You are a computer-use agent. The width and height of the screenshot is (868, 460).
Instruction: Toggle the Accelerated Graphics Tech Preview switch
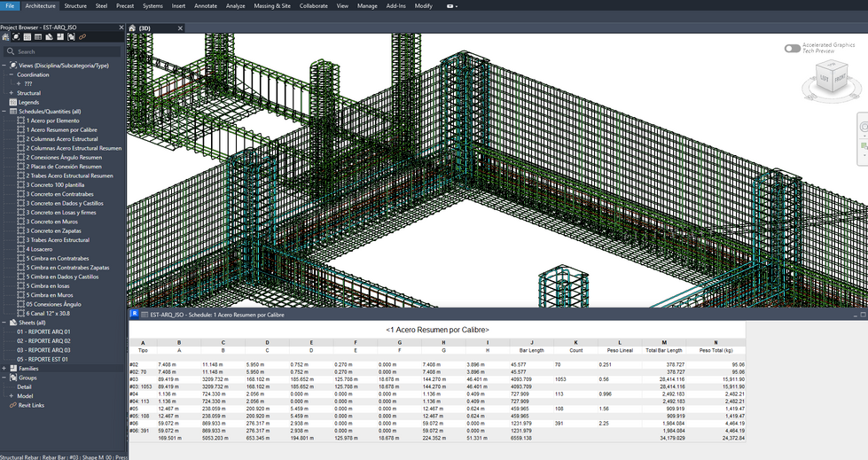pyautogui.click(x=792, y=48)
